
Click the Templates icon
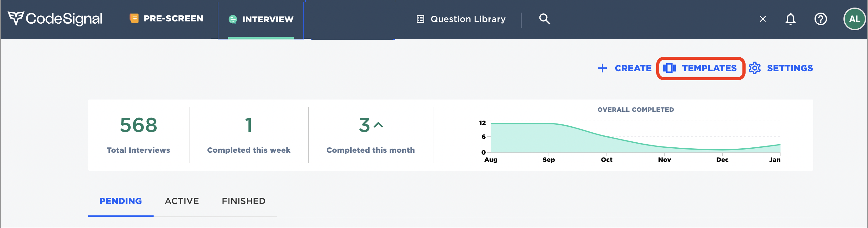click(x=669, y=68)
